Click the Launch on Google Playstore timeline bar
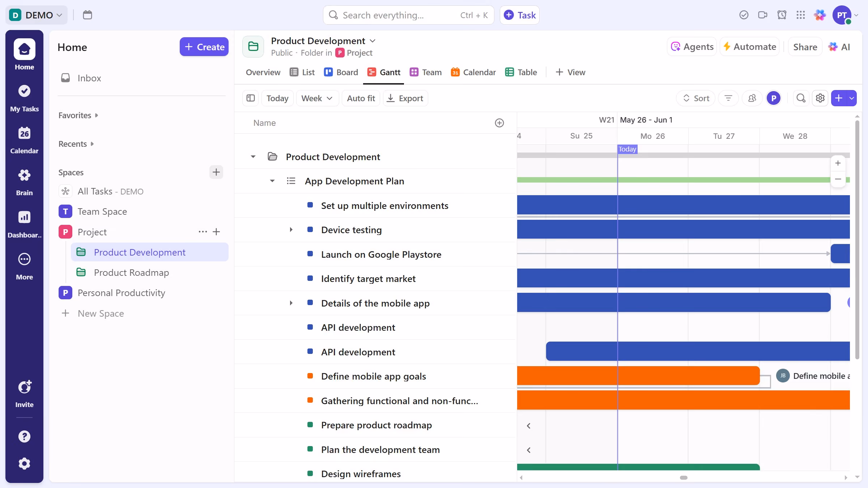868x488 pixels. tap(840, 253)
